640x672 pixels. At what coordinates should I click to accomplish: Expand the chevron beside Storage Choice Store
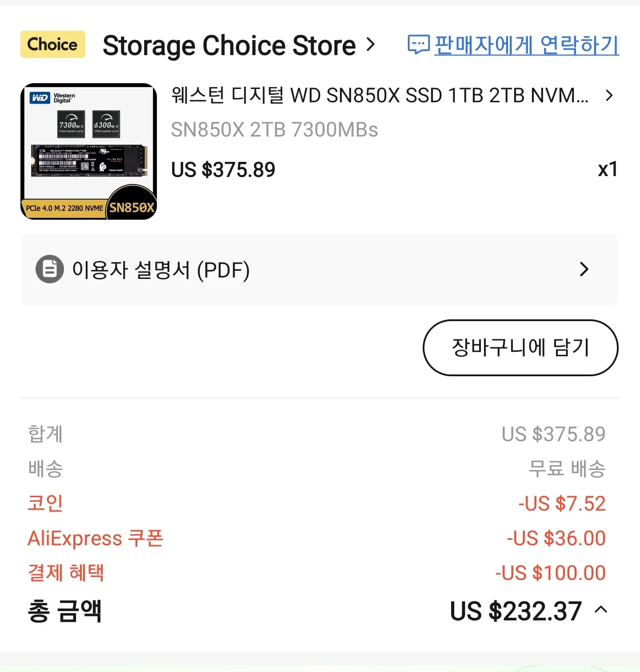(x=371, y=44)
